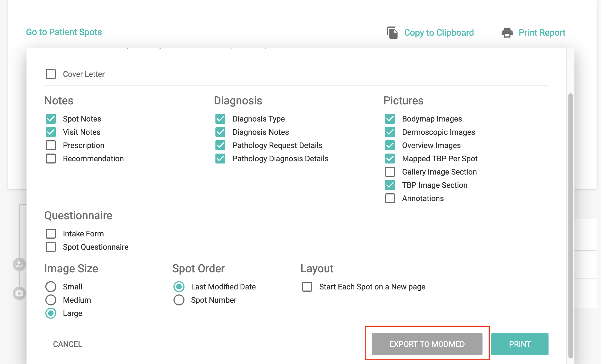Choose Medium image size
The width and height of the screenshot is (601, 364).
click(x=51, y=300)
